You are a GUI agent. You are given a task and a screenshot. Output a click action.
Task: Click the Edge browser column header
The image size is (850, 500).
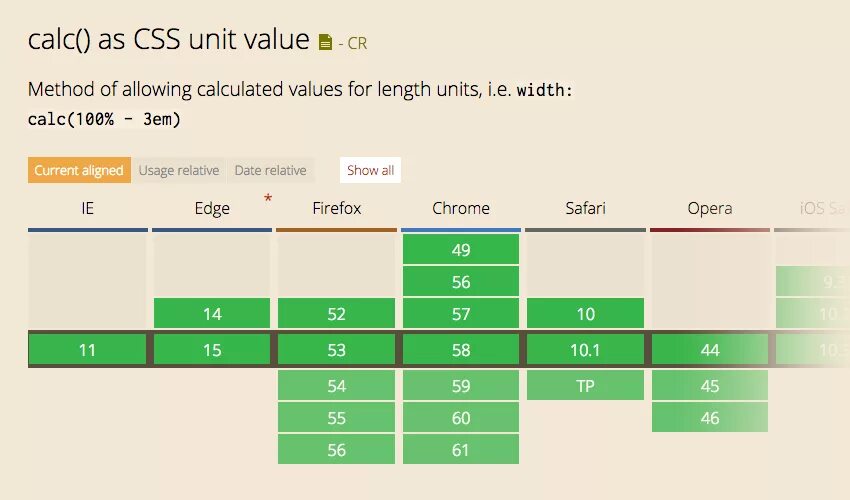212,208
